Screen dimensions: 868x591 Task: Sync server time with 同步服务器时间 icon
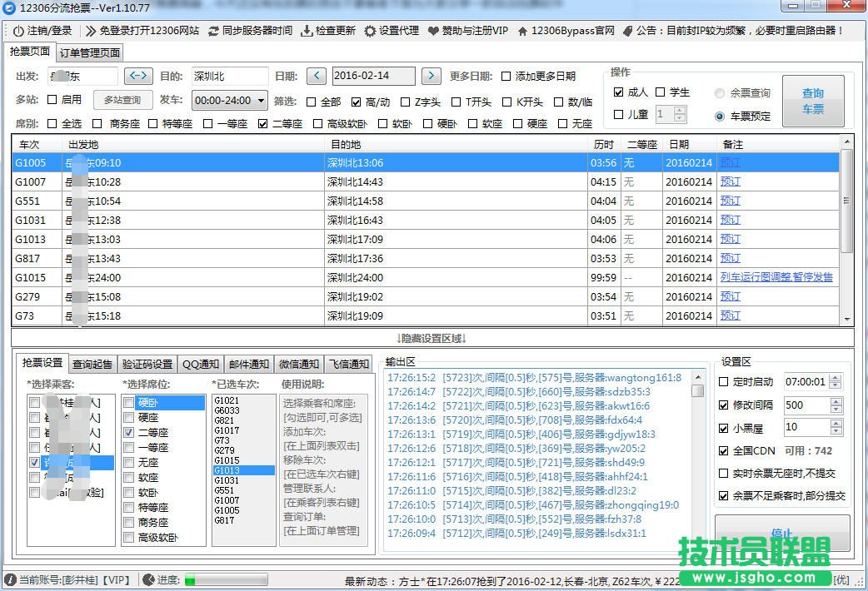(215, 31)
